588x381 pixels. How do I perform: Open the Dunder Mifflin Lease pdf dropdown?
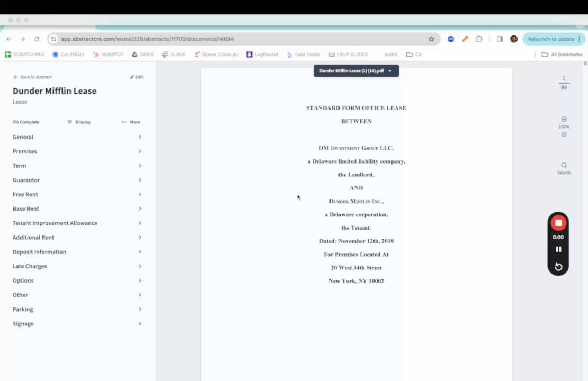357,71
